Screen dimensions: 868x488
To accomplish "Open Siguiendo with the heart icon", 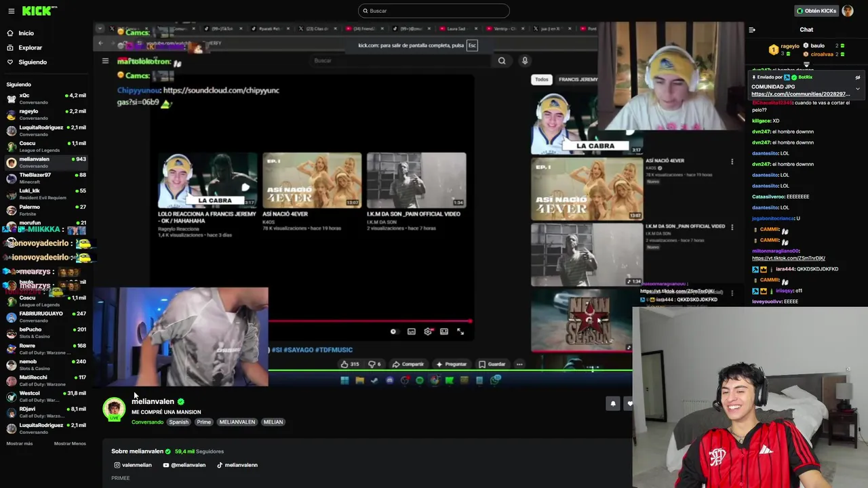I will pos(33,62).
